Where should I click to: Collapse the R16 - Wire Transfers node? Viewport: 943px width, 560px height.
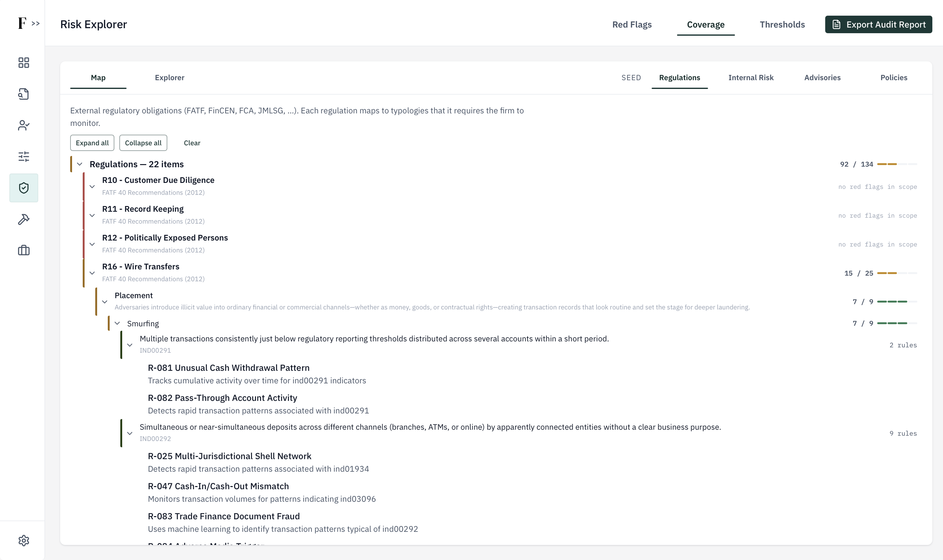92,273
